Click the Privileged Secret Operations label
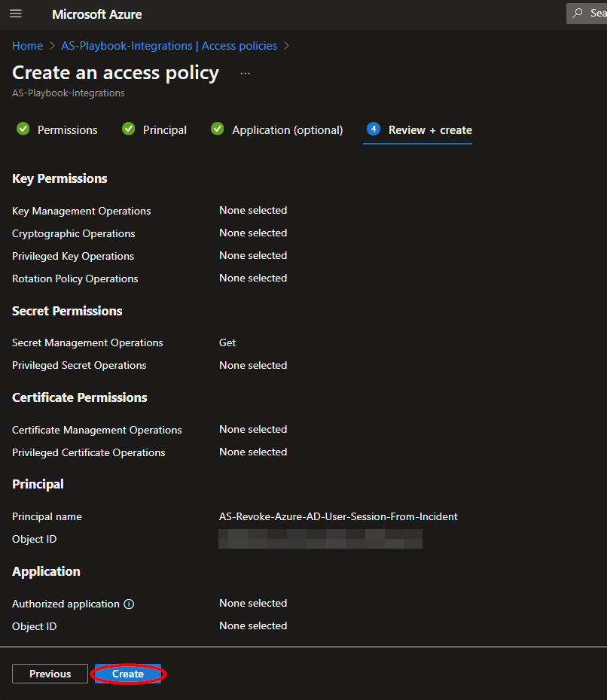This screenshot has width=607, height=700. tap(79, 365)
